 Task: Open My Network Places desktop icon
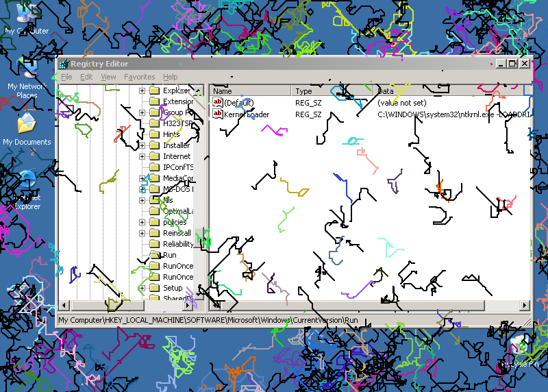[27, 78]
